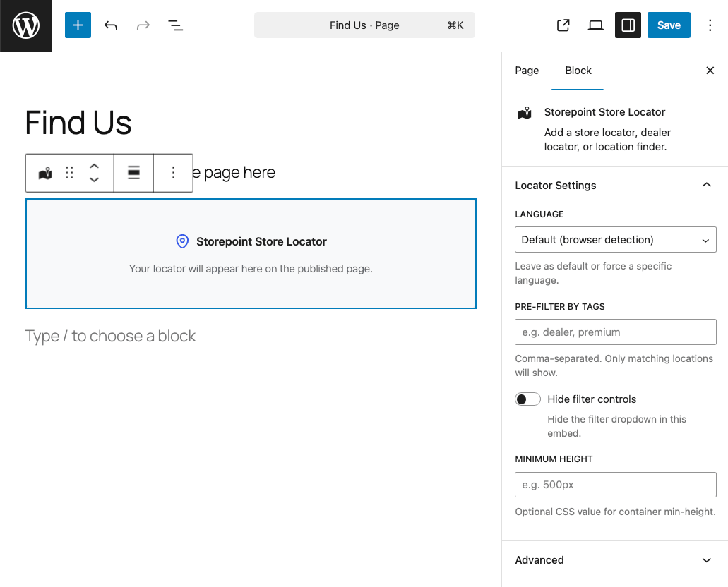Click the block alignment control
Viewport: 728px width, 587px height.
pos(133,173)
